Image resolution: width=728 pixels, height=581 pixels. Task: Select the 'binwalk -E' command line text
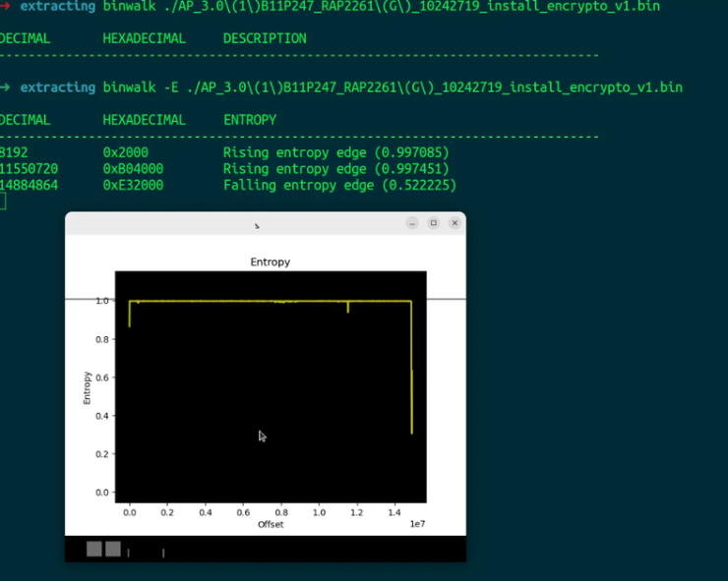393,87
